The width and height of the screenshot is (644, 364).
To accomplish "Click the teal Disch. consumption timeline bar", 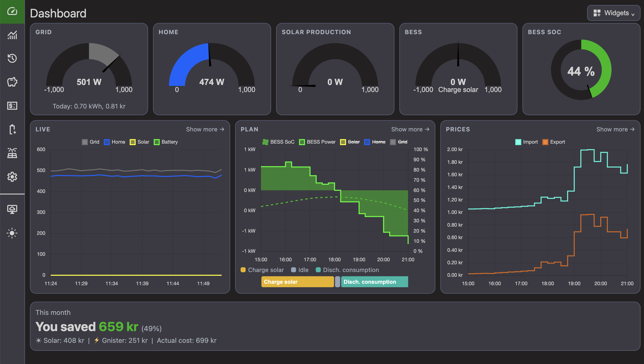I will pos(374,282).
